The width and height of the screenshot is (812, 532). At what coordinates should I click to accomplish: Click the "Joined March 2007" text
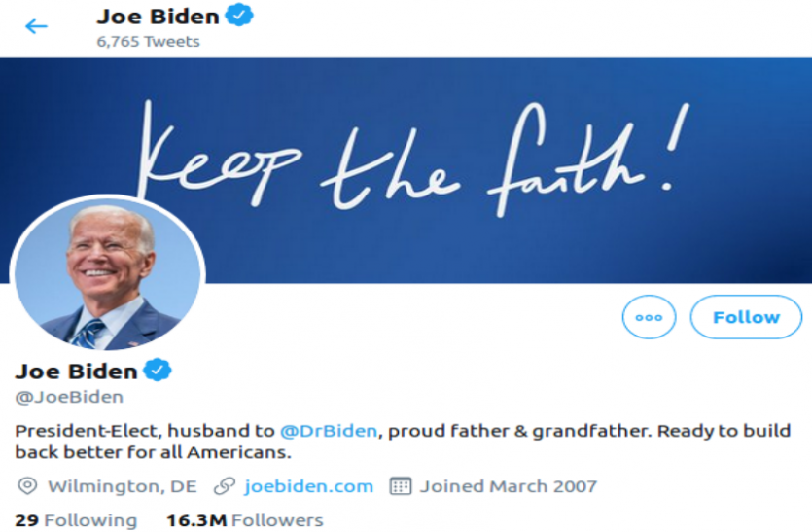[508, 486]
